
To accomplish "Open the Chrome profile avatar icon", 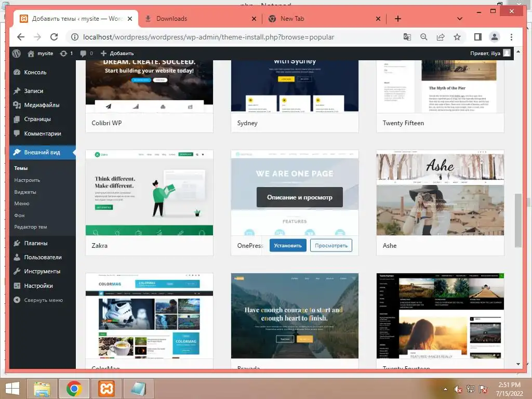I will [x=495, y=37].
